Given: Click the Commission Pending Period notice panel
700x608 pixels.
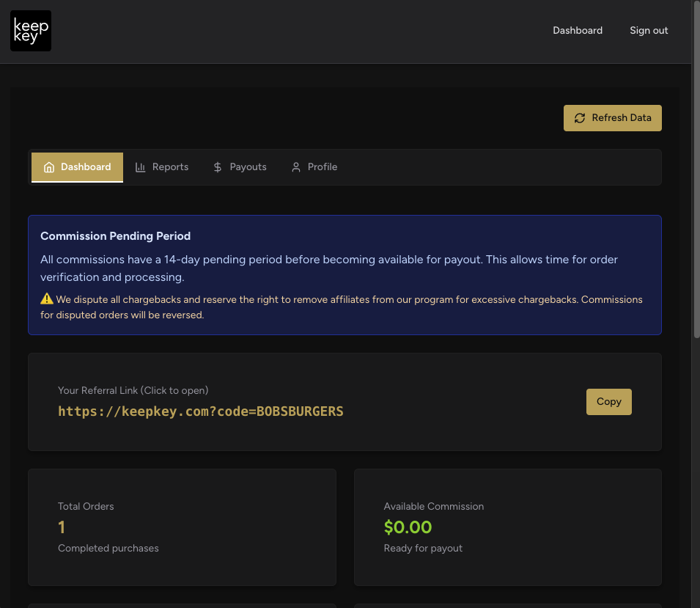Looking at the screenshot, I should (345, 275).
